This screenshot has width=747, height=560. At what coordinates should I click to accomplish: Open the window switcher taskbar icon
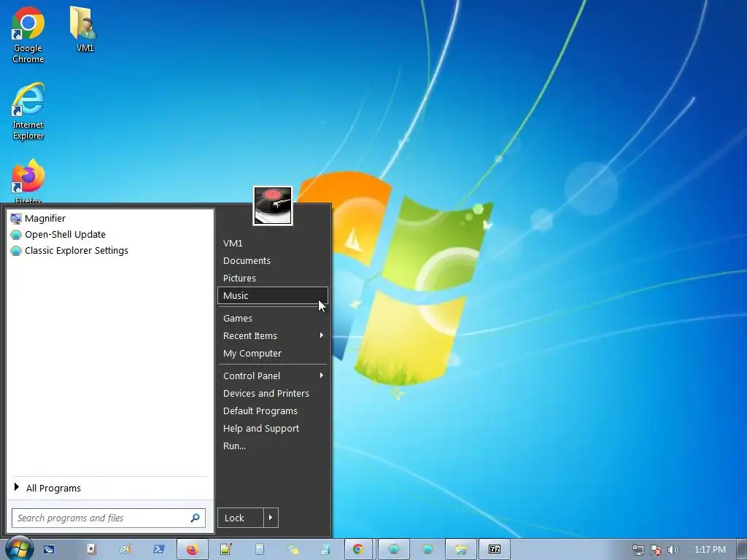49,550
